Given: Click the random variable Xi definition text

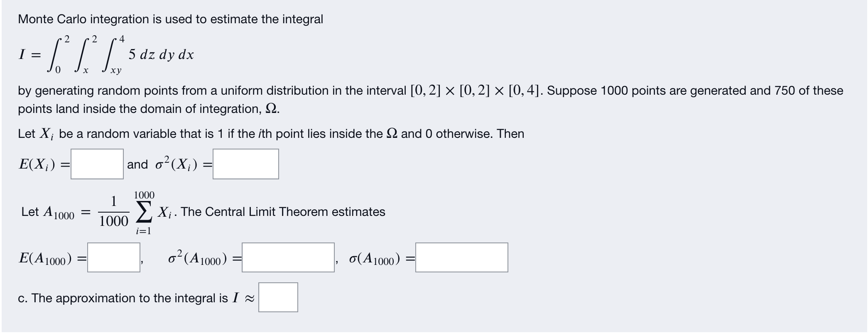Looking at the screenshot, I should point(270,134).
